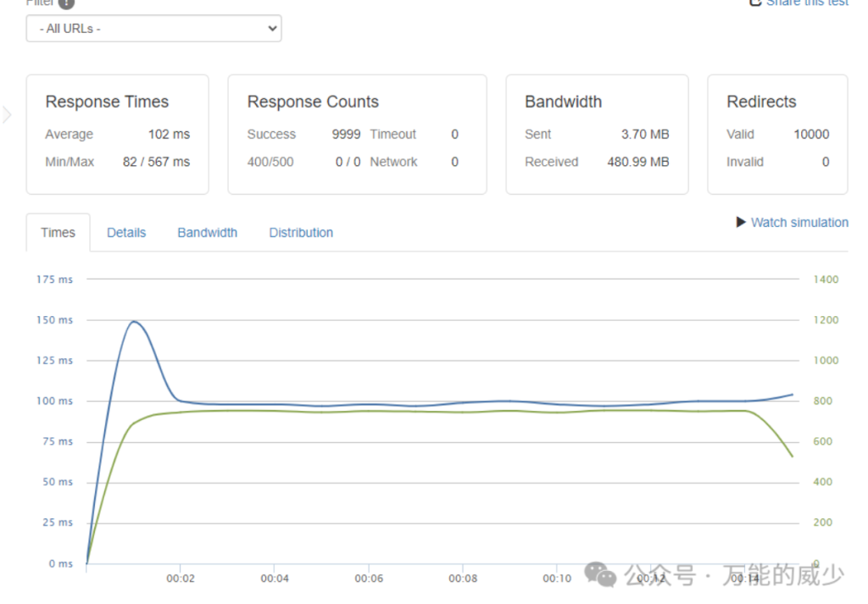
Task: Switch to the Bandwidth tab
Action: [207, 233]
